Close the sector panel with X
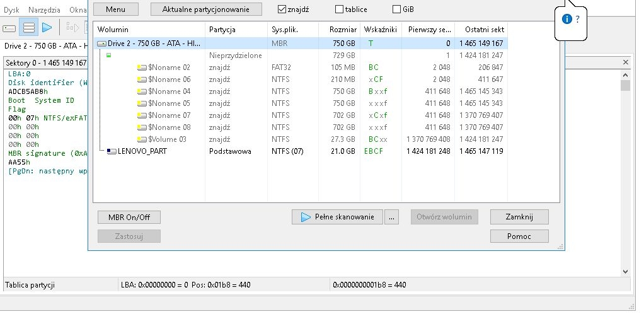The image size is (644, 314). (626, 62)
